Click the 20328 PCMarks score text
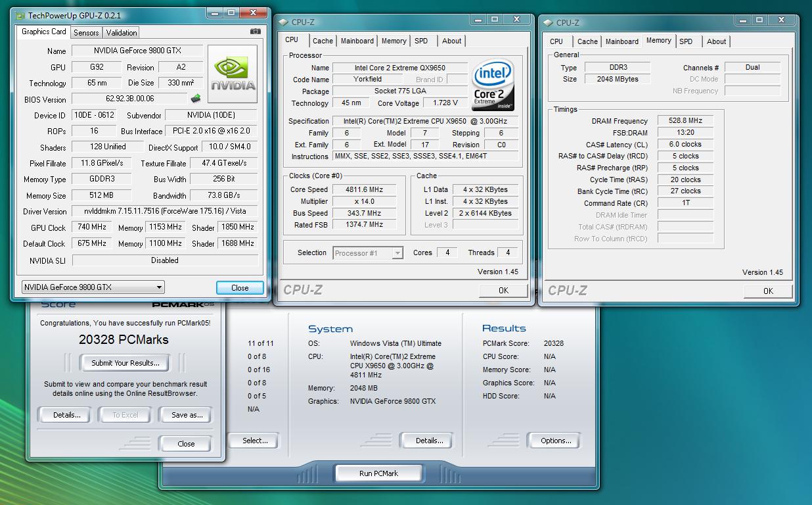This screenshot has height=505, width=812. [124, 340]
